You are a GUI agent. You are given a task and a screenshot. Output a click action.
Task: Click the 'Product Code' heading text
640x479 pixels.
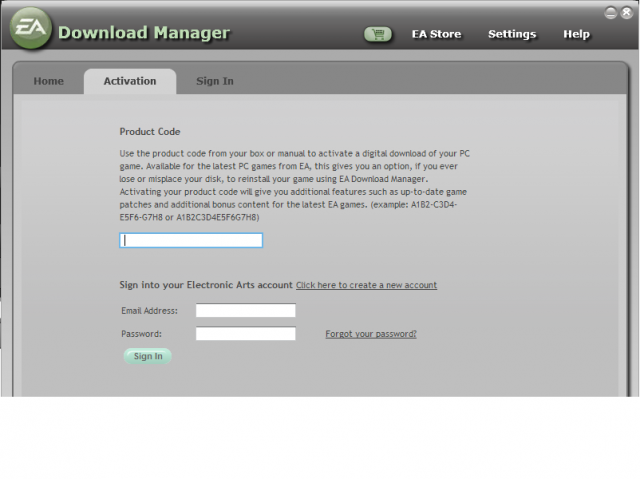click(150, 132)
